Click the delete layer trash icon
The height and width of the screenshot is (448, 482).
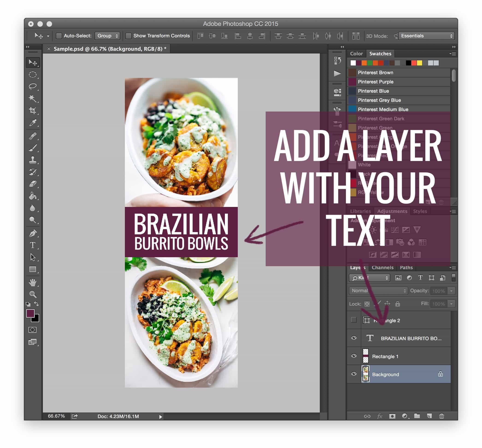(441, 416)
